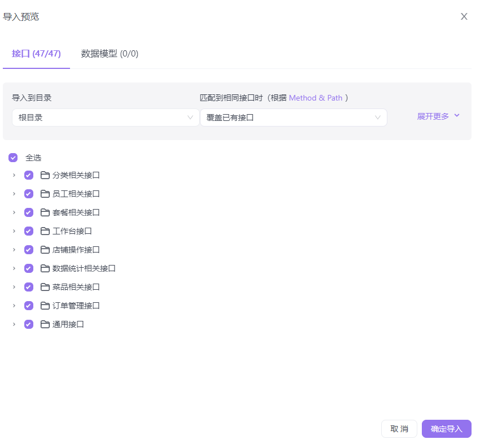Uncheck the 店铺操作接口 checkbox
Viewport: 480px width, 448px height.
pyautogui.click(x=29, y=250)
